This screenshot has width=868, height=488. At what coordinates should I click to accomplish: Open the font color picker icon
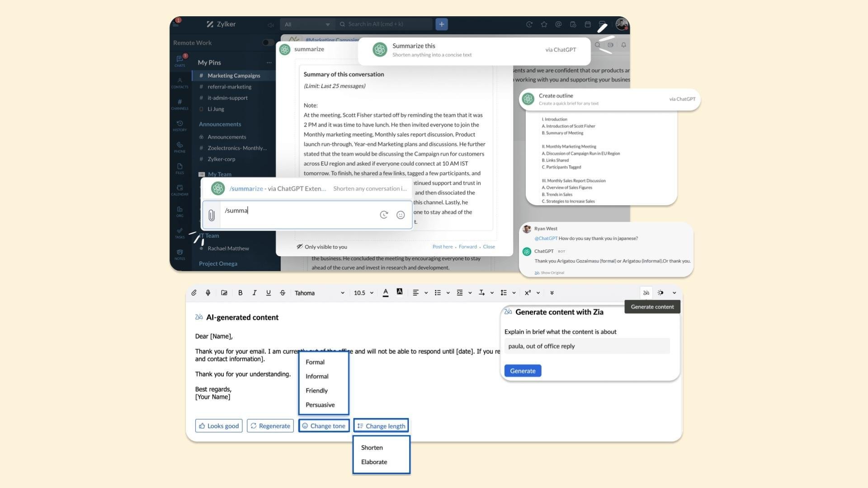(x=386, y=293)
